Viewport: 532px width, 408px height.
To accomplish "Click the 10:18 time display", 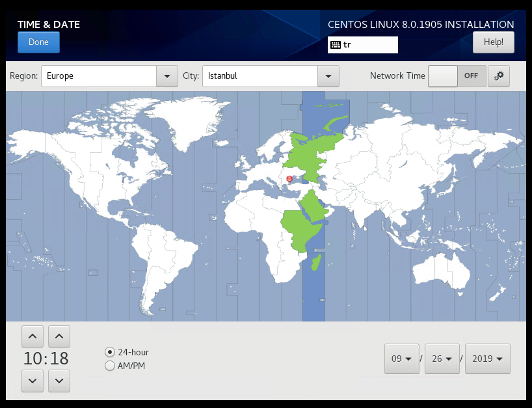I will 46,359.
